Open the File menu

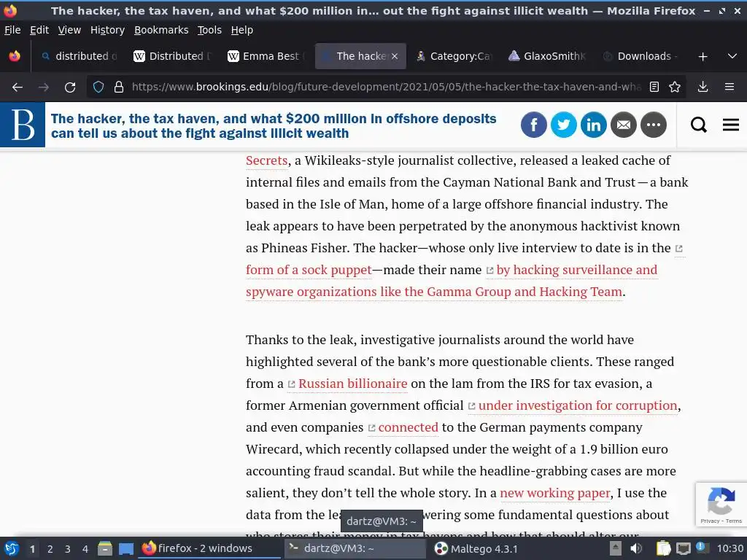click(x=12, y=30)
